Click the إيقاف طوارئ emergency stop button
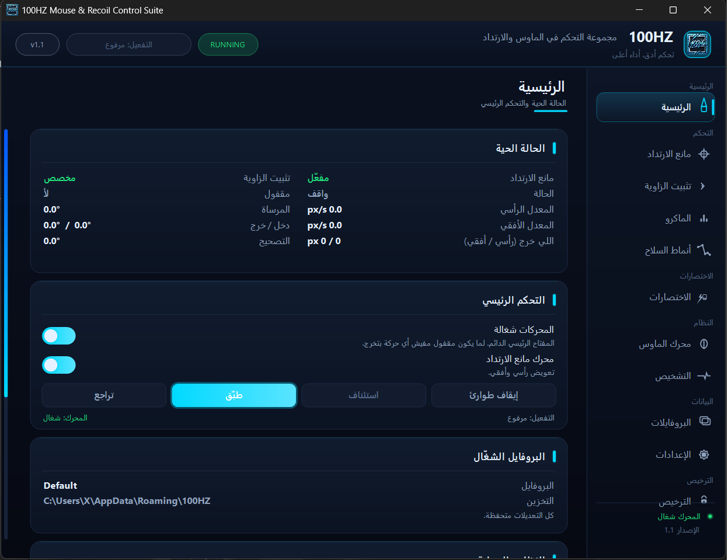This screenshot has height=560, width=728. point(493,395)
